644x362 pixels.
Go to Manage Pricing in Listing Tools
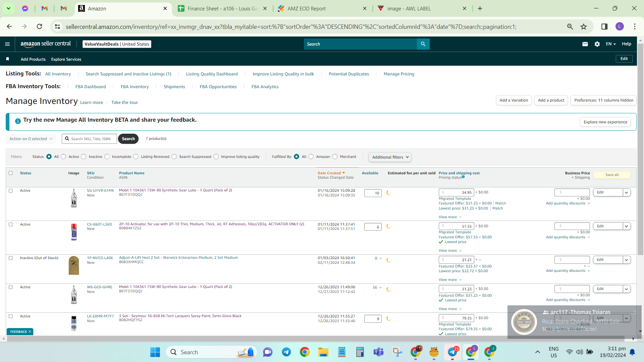[x=399, y=74]
